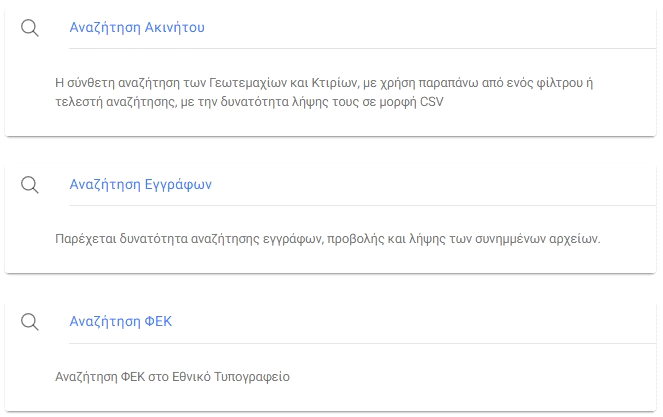663x417 pixels.
Task: Click the empty header area right of Αναζήτηση Ακινήτου
Action: click(x=430, y=28)
